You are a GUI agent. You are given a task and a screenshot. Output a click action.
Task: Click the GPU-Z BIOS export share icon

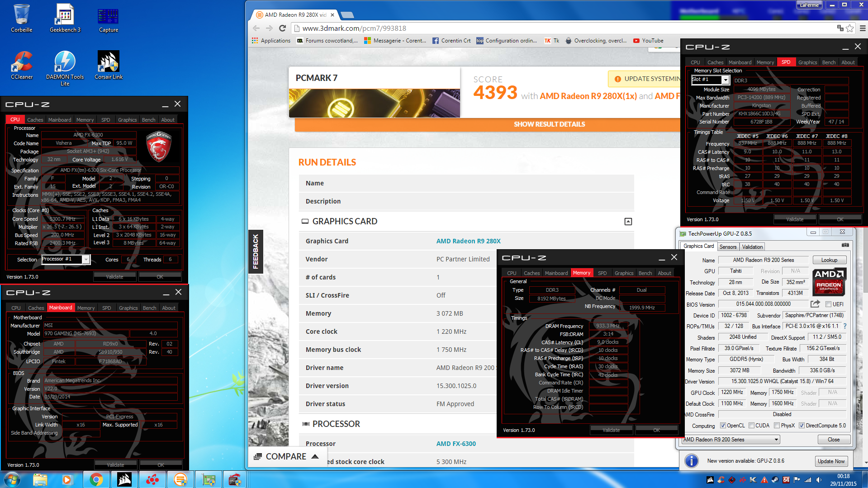pyautogui.click(x=815, y=304)
